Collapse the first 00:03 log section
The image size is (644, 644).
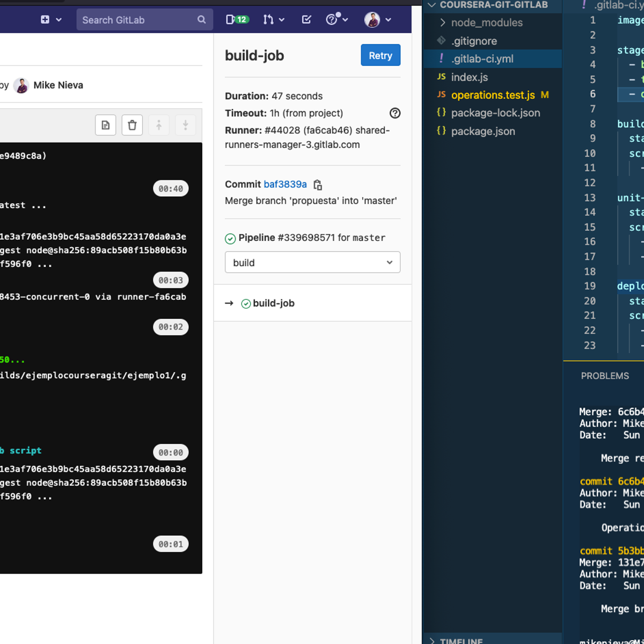tap(171, 280)
